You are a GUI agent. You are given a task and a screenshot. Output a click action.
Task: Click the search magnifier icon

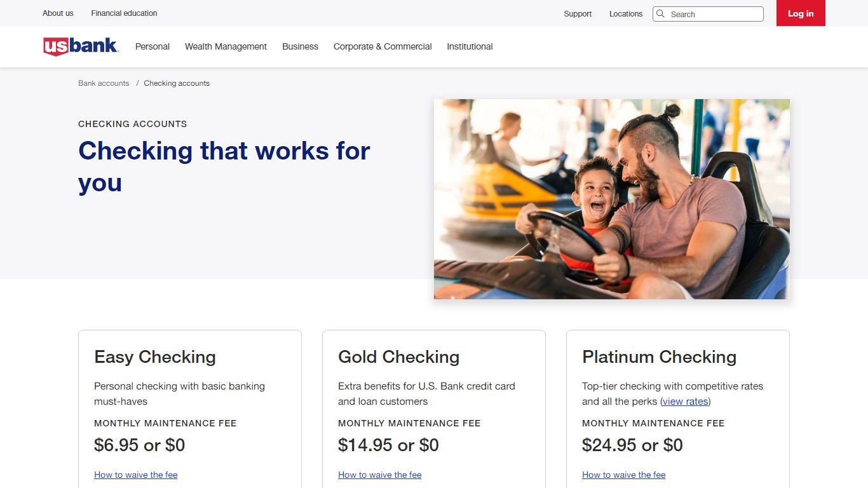(x=660, y=13)
